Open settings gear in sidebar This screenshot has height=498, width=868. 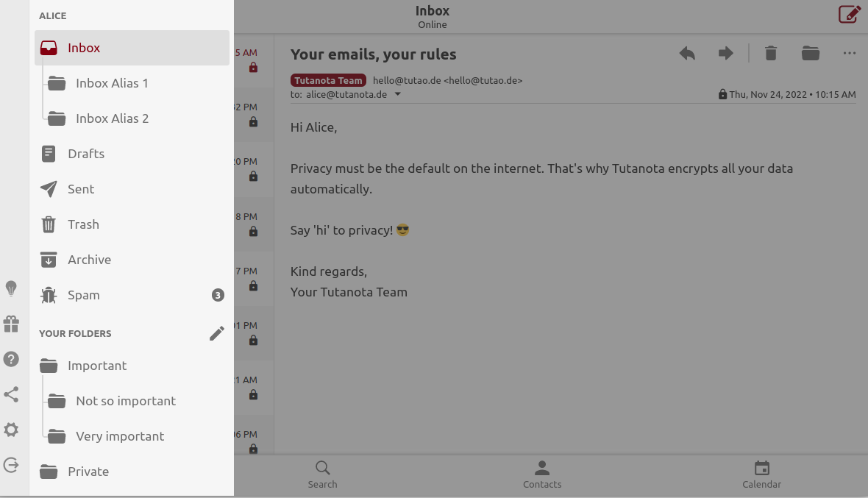coord(11,430)
